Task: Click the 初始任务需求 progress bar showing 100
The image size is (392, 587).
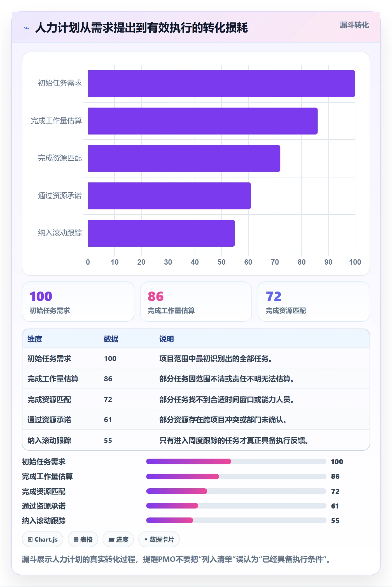Action: point(236,461)
